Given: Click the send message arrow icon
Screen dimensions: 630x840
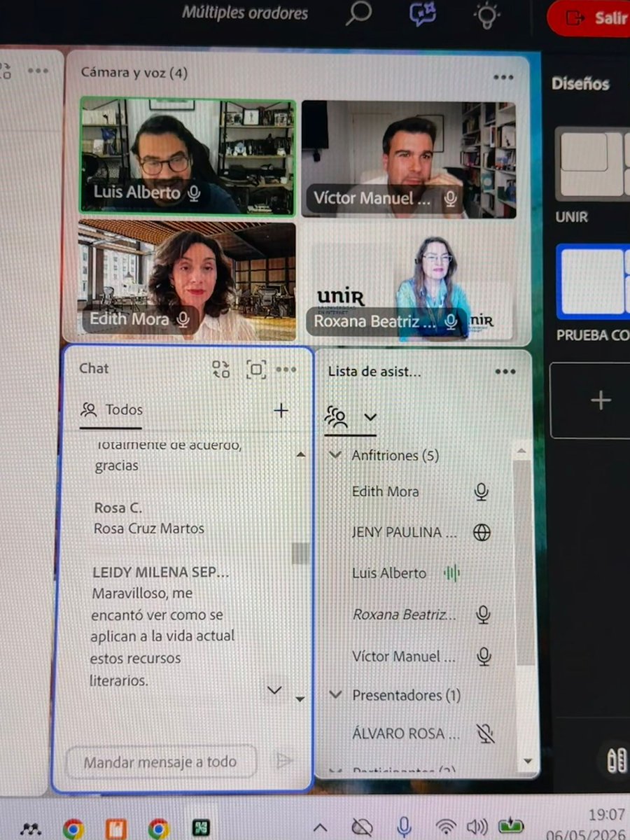Looking at the screenshot, I should 283,761.
